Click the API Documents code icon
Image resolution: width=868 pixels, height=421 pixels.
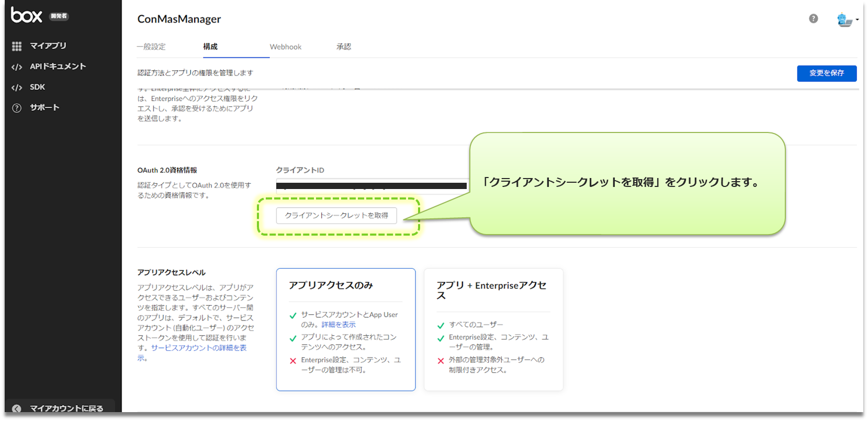17,67
